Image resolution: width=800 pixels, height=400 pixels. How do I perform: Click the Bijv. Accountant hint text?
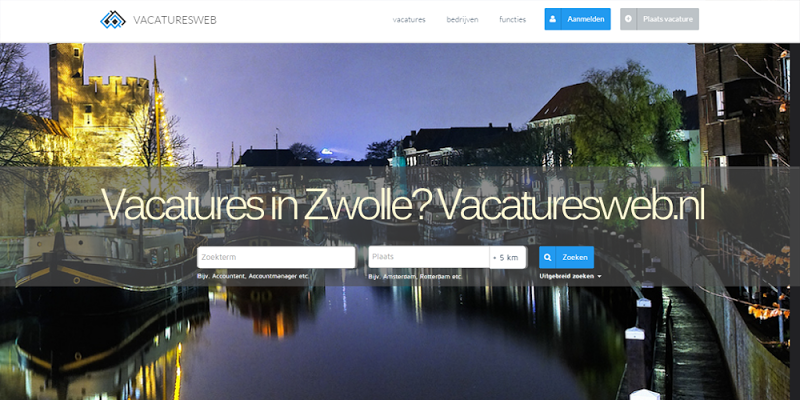coord(253,276)
